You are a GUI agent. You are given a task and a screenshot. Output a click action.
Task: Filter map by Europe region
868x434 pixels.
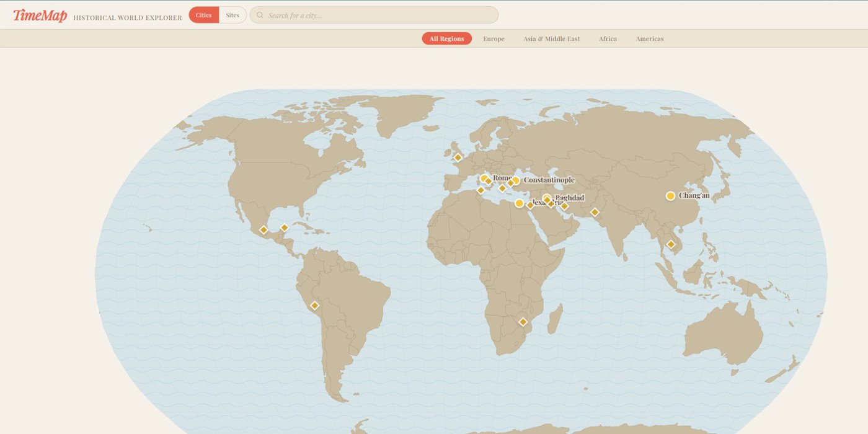494,38
